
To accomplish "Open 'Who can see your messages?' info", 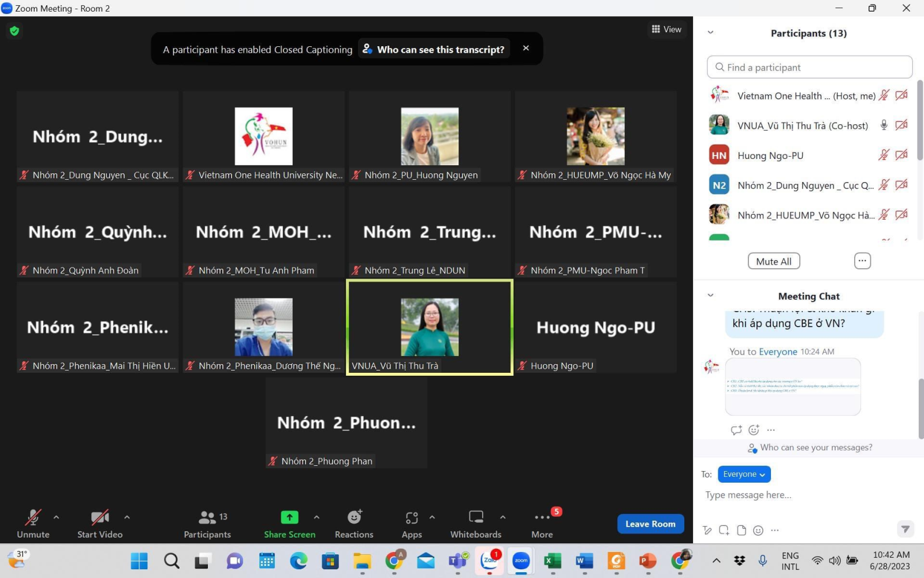I will pyautogui.click(x=810, y=448).
